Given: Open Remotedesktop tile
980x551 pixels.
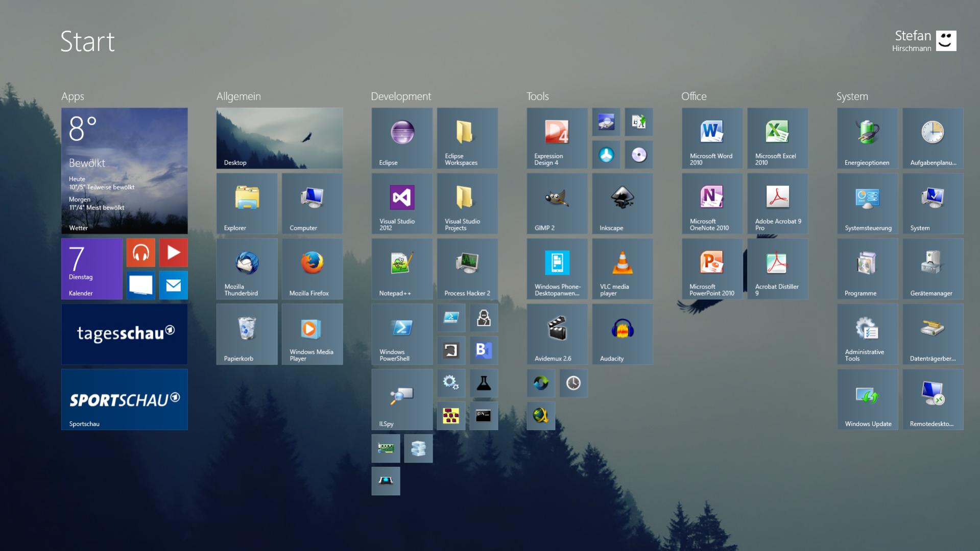Looking at the screenshot, I should (933, 399).
